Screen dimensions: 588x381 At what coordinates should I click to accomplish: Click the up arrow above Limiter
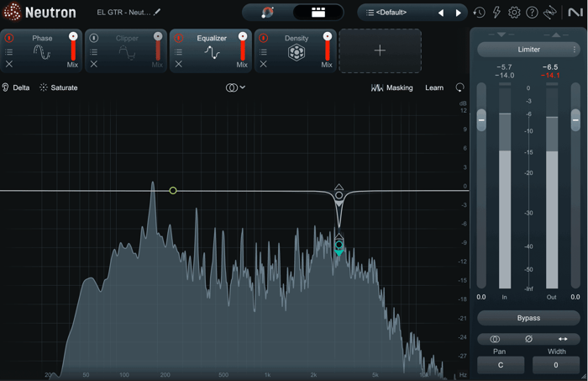556,34
